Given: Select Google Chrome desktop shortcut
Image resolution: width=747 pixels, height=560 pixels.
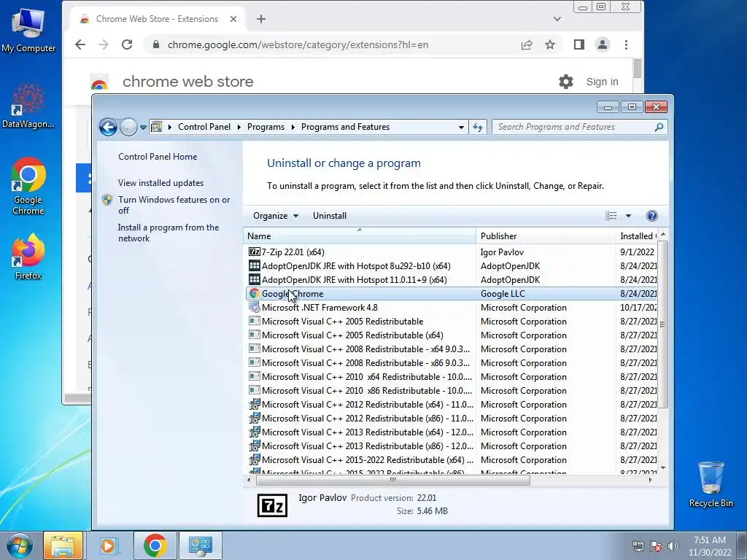Looking at the screenshot, I should [x=28, y=186].
